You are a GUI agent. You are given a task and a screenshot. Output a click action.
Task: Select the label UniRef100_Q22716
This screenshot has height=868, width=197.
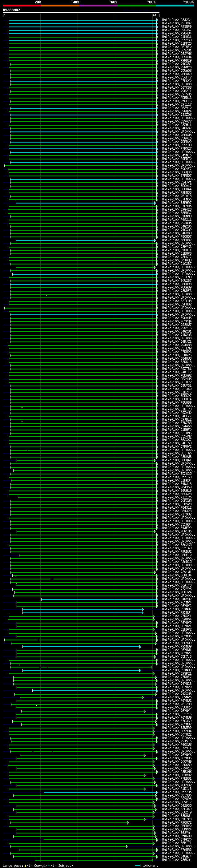(177, 714)
